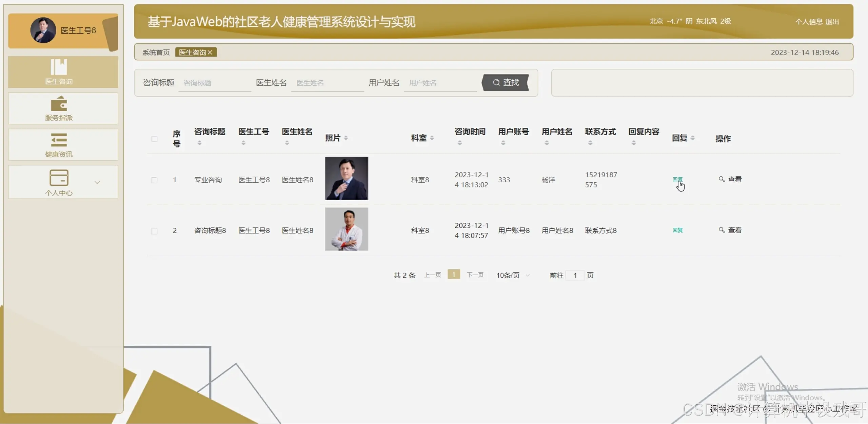Check the row 1 专业咨询 checkbox
The width and height of the screenshot is (868, 424).
[154, 180]
